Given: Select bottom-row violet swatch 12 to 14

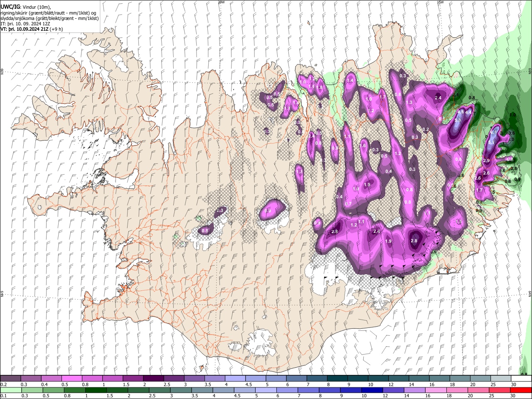Looking at the screenshot, I should [393, 390].
